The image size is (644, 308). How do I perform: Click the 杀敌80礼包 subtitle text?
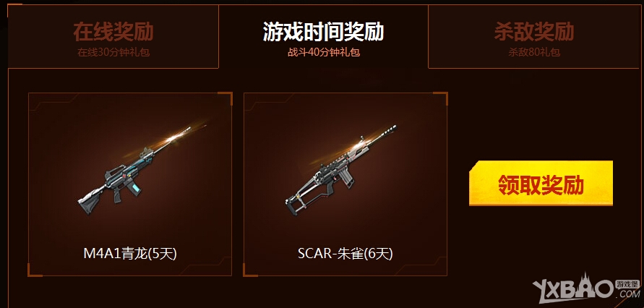534,53
